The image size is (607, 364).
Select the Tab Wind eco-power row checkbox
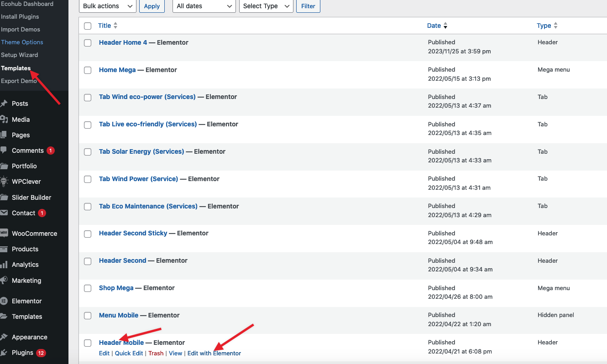tap(88, 97)
